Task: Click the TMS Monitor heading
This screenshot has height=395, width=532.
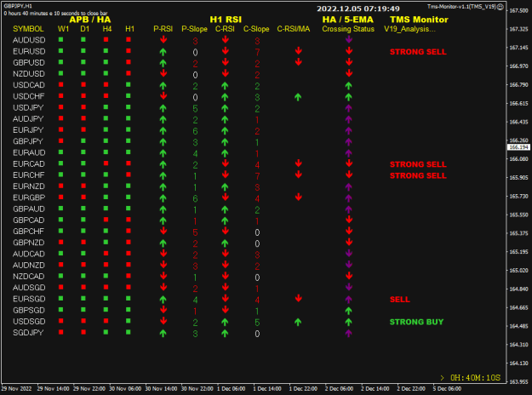Action: point(419,20)
